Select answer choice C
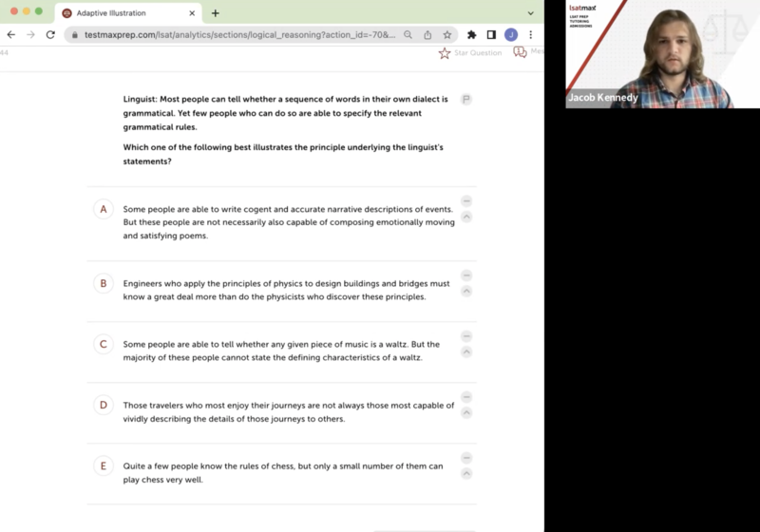 click(x=104, y=344)
